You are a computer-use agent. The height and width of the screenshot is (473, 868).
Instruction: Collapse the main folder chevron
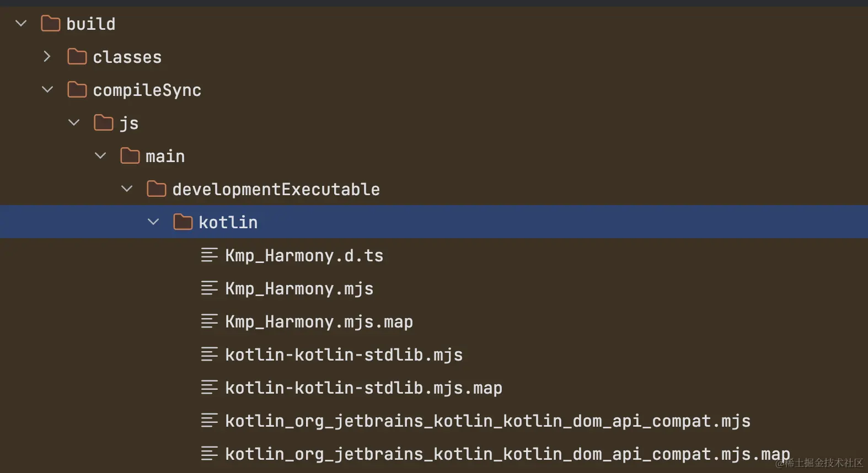100,156
